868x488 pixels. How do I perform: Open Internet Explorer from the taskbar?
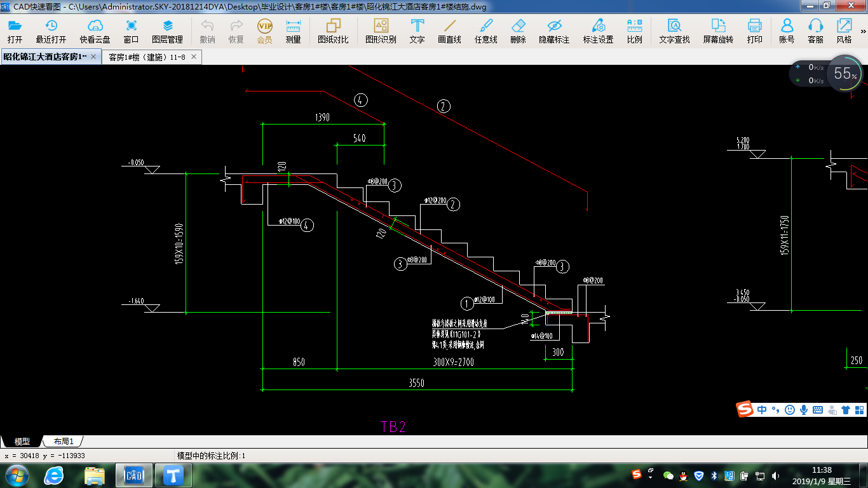[x=55, y=475]
